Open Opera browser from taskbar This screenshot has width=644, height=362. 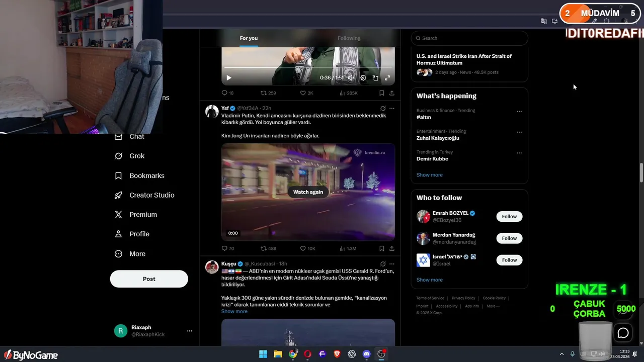click(307, 354)
